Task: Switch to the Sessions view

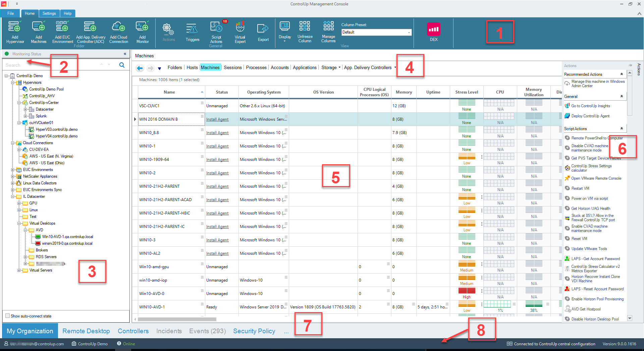Action: point(233,67)
